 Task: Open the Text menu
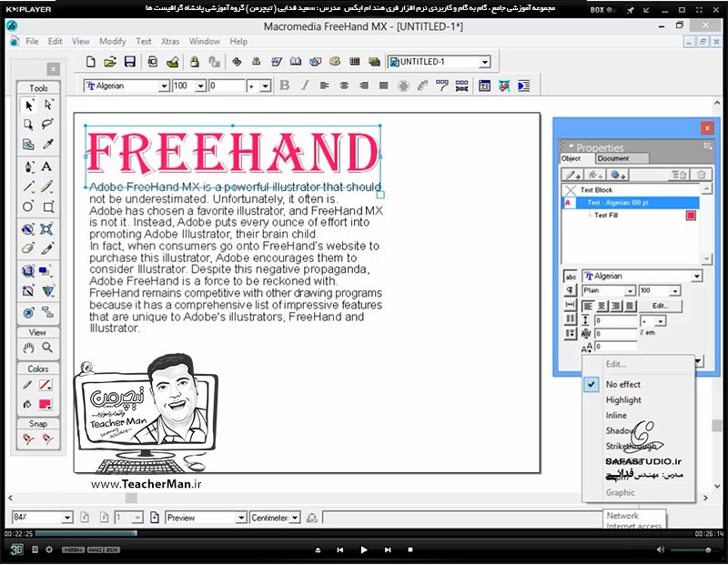coord(144,41)
